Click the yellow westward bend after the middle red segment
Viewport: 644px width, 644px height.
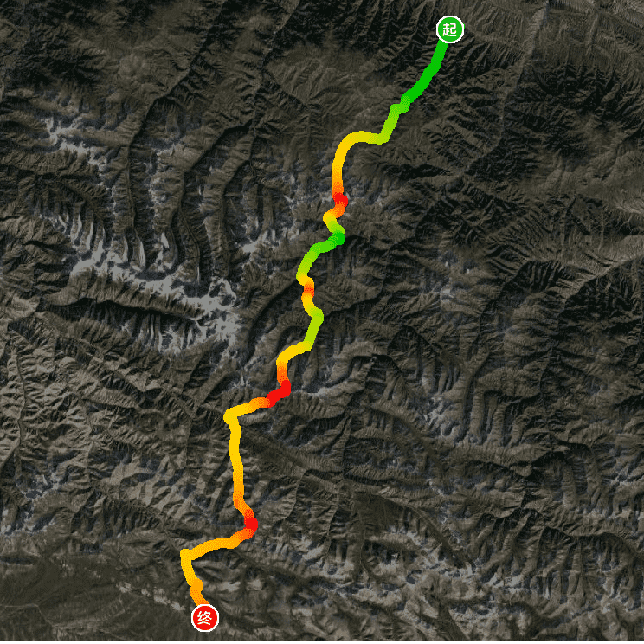232,415
